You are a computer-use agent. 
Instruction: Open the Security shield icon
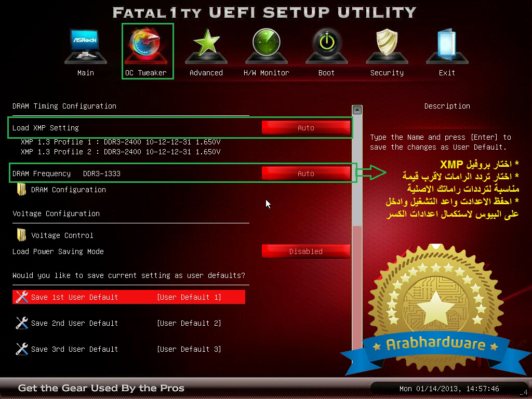coord(387,46)
